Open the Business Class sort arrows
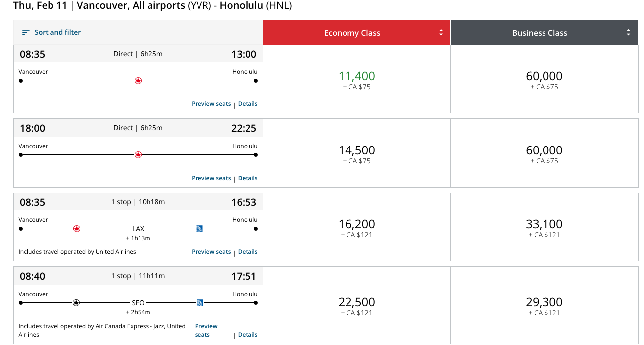 628,32
